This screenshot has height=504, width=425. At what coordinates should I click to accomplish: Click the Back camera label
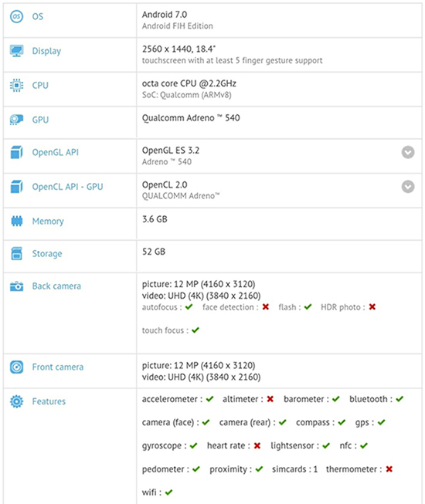pos(56,286)
